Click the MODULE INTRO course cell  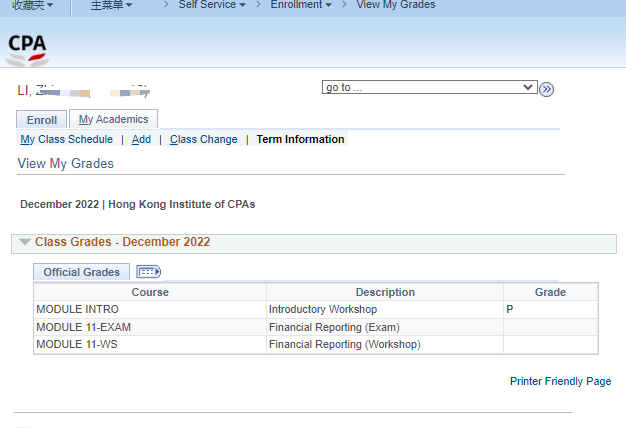tap(150, 309)
